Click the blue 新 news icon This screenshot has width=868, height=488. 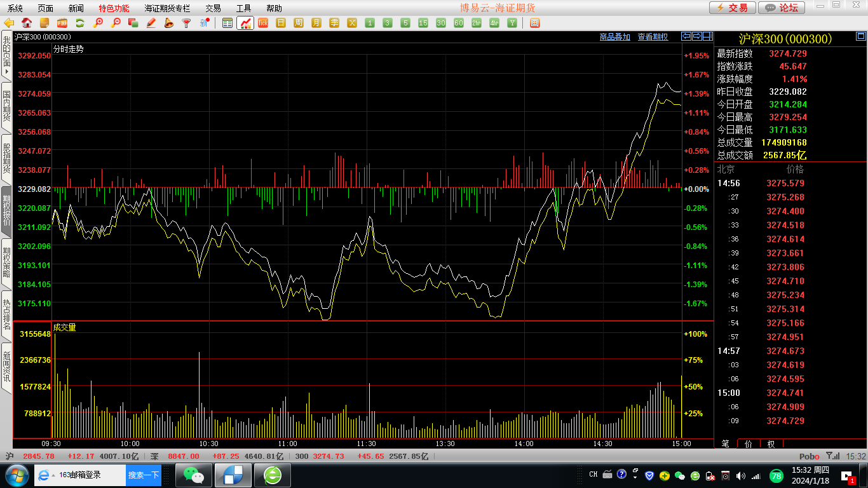pyautogui.click(x=205, y=23)
